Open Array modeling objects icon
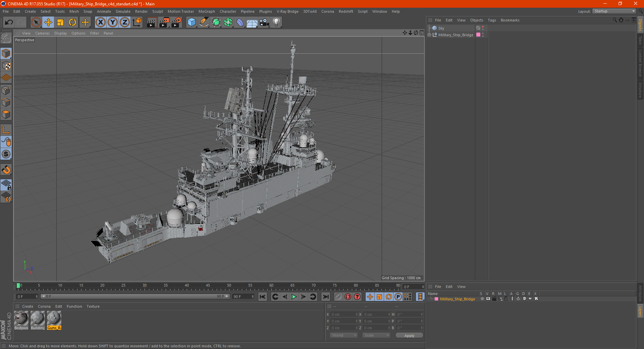 pos(228,22)
